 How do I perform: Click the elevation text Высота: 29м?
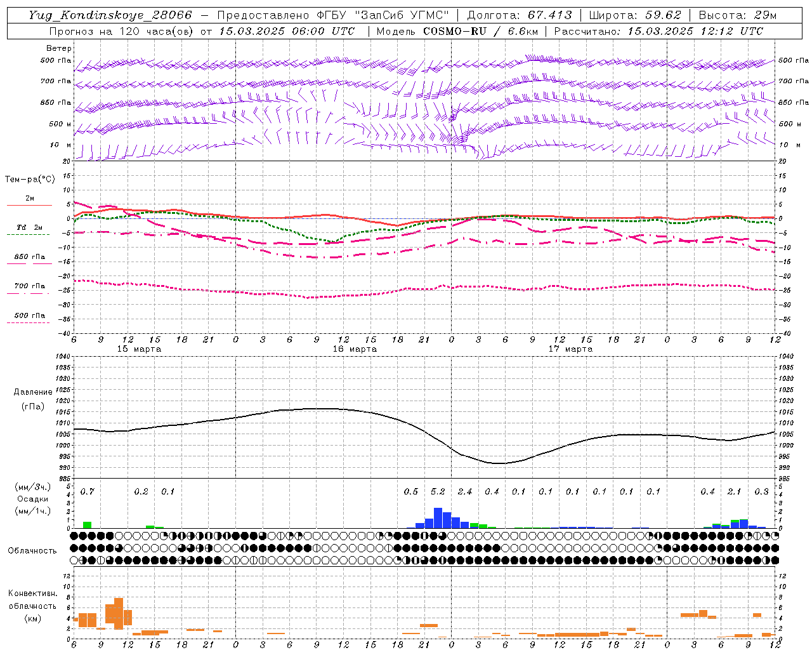pyautogui.click(x=738, y=15)
